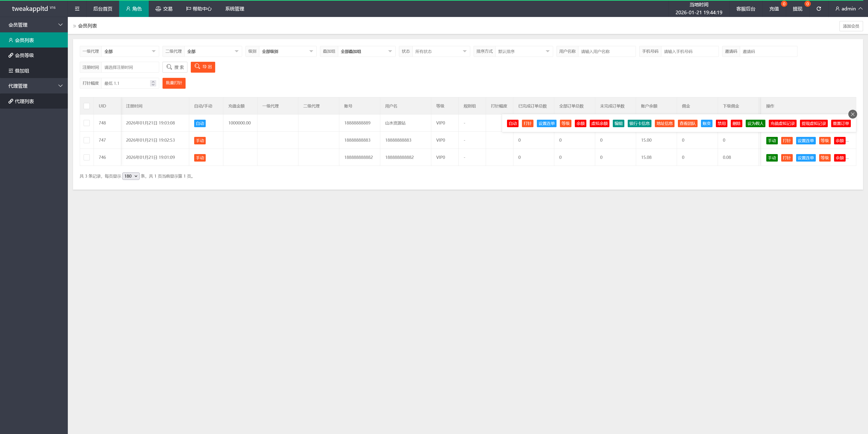
Task: Open the 帮助中心 top menu
Action: pos(199,9)
